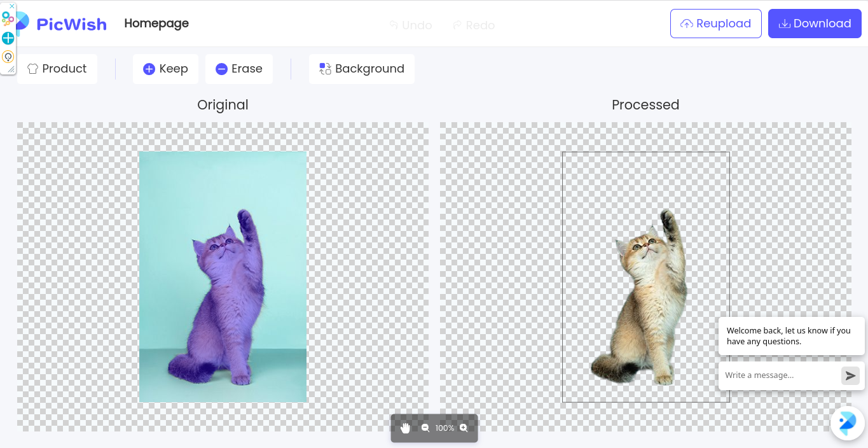Click the teal plus widget icon
Viewport: 868px width, 448px height.
click(8, 38)
